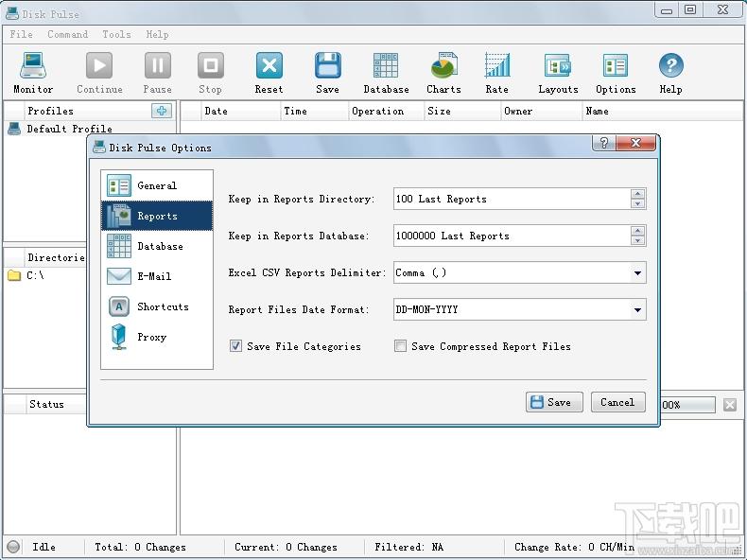
Task: Open Report Files Date Format dropdown
Action: (637, 309)
